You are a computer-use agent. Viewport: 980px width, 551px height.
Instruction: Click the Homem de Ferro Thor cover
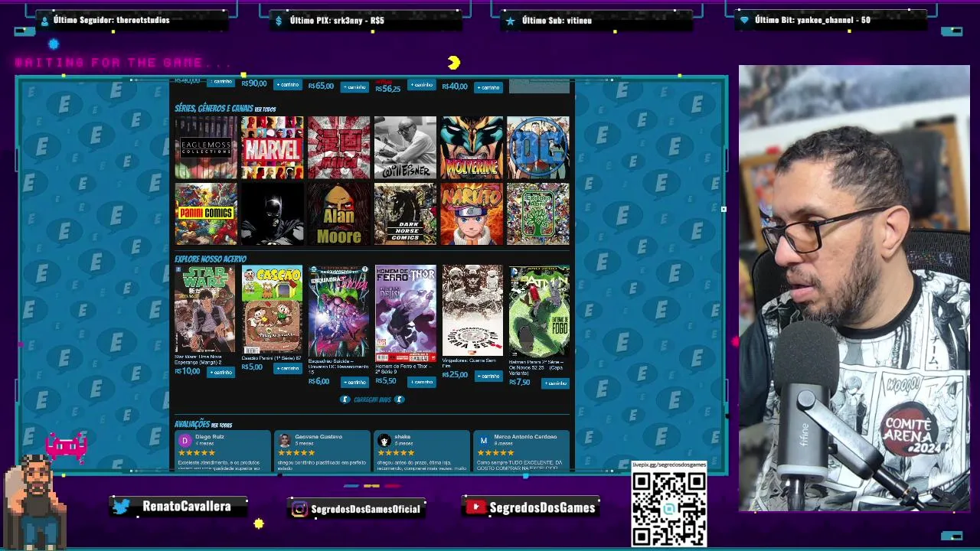(x=406, y=314)
